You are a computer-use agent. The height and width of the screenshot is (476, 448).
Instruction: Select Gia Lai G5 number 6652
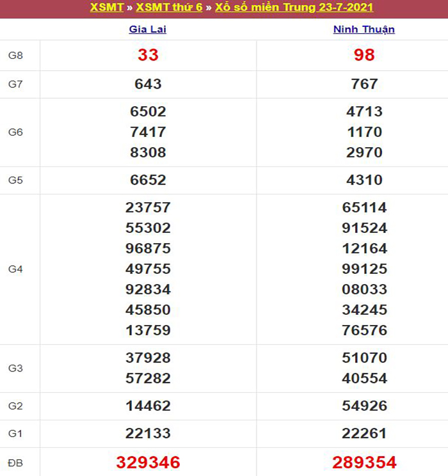[148, 180]
